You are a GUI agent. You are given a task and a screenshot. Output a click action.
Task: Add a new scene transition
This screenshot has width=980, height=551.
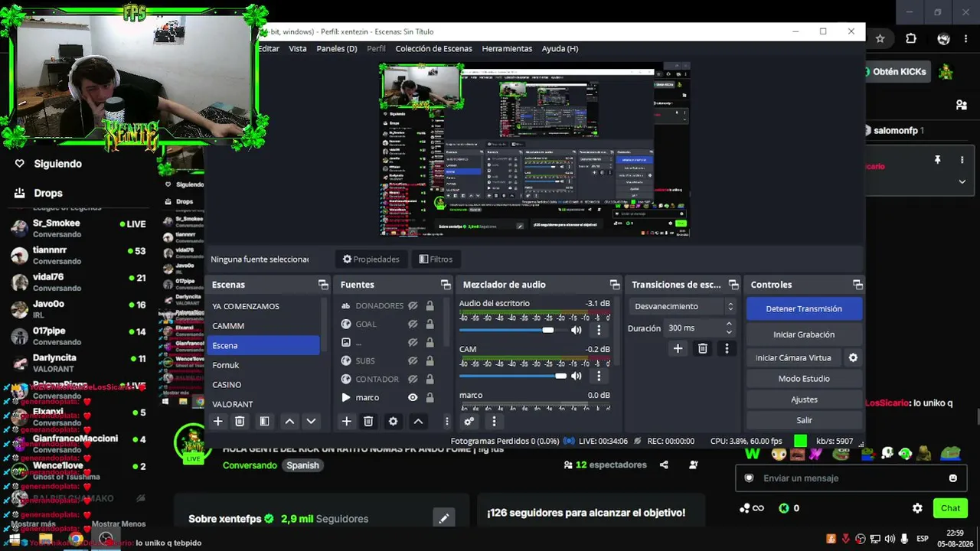pyautogui.click(x=678, y=348)
